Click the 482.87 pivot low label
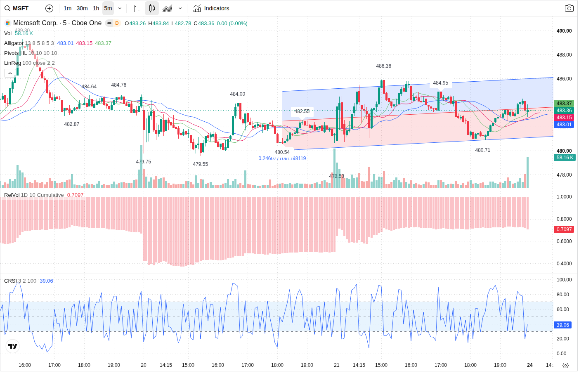 (72, 124)
